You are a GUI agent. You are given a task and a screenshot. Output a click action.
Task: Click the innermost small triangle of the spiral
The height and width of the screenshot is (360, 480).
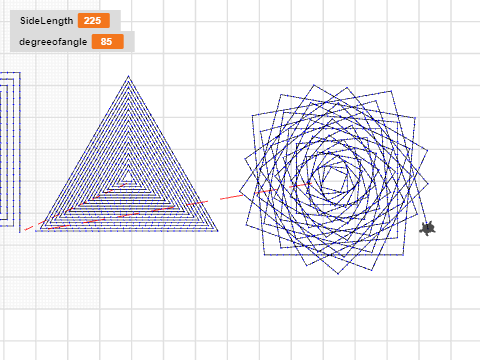tap(128, 177)
